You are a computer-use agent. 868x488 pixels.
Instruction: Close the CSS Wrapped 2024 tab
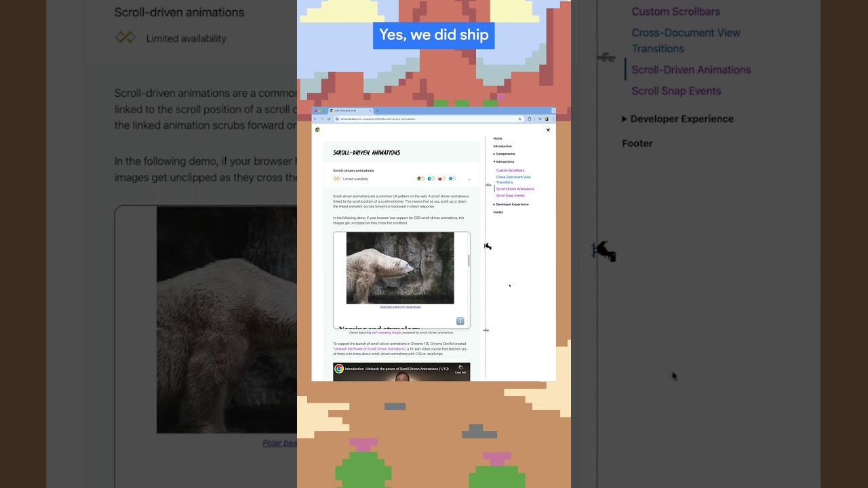(x=370, y=110)
